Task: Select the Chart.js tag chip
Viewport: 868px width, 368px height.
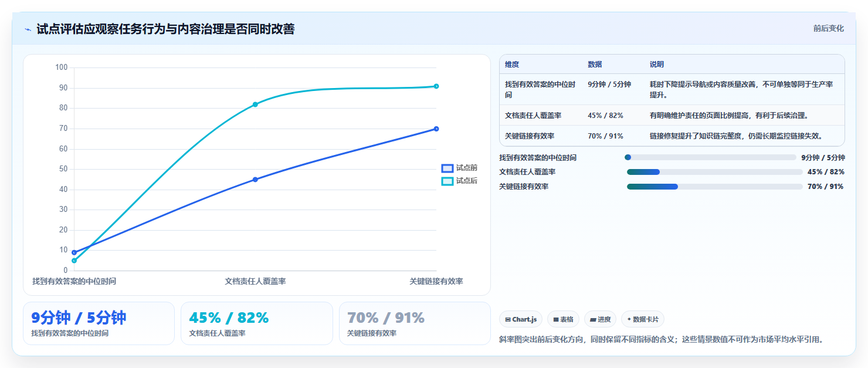Action: click(521, 319)
